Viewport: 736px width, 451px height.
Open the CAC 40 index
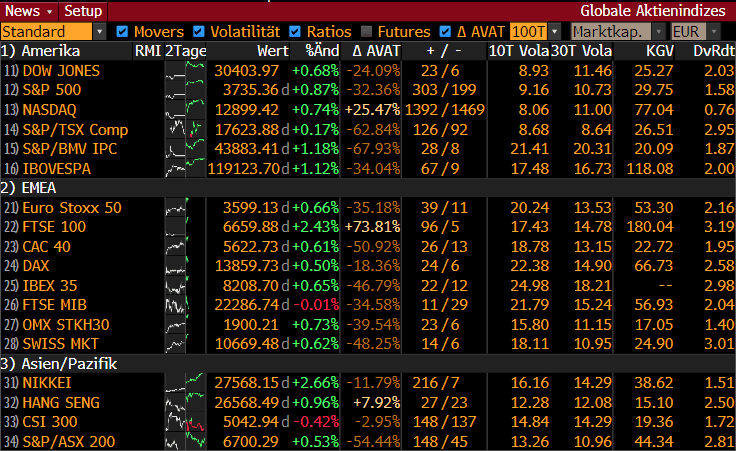pos(46,246)
